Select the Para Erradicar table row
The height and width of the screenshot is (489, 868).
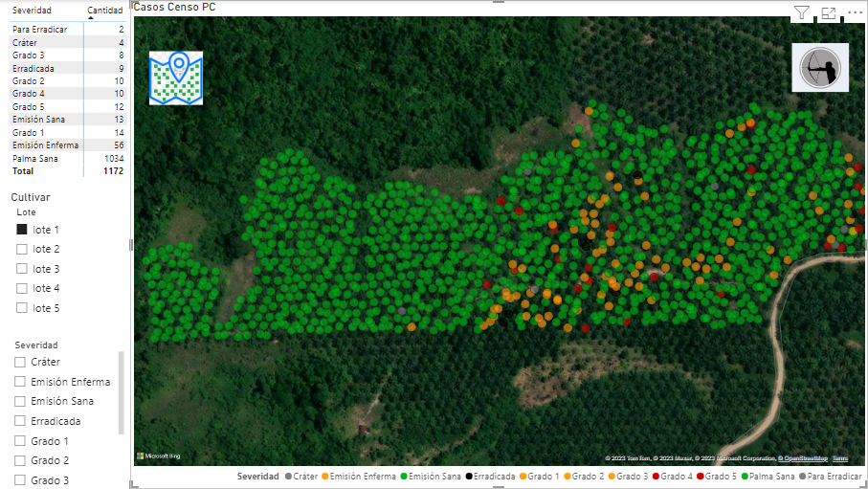pos(68,30)
